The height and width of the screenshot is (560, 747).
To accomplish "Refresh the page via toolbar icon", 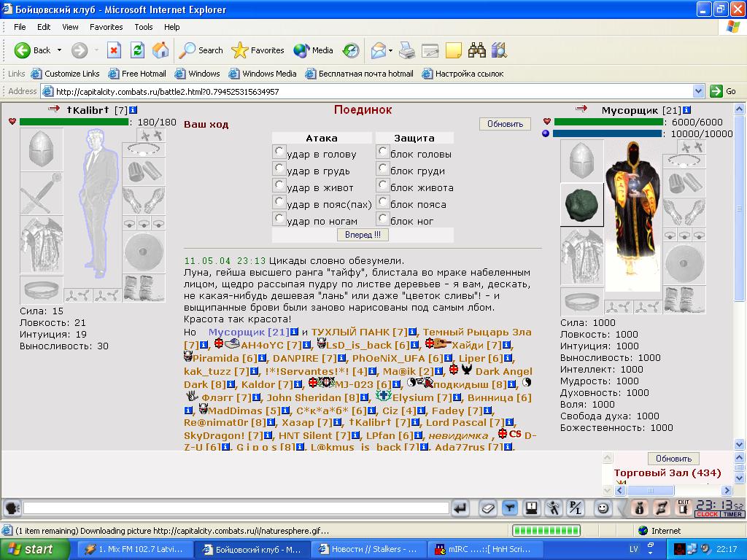I will click(x=137, y=50).
